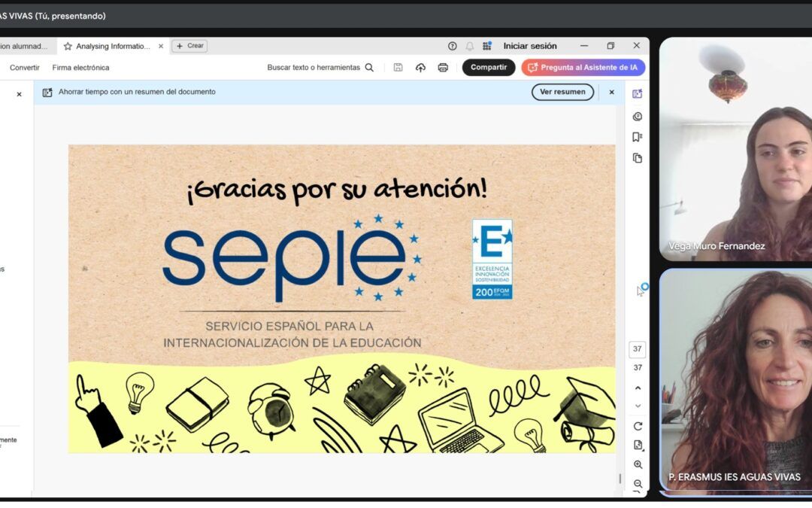
Task: Select P. ERASMUS IES AGUAS VIVAS video tile
Action: [x=735, y=381]
